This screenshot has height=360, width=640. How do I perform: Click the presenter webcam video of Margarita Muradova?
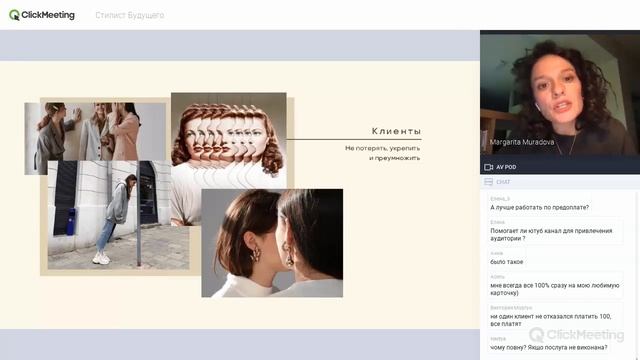click(x=560, y=95)
